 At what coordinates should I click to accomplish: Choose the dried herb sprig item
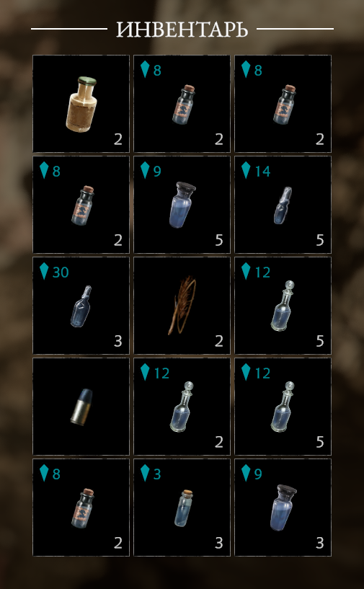[182, 306]
